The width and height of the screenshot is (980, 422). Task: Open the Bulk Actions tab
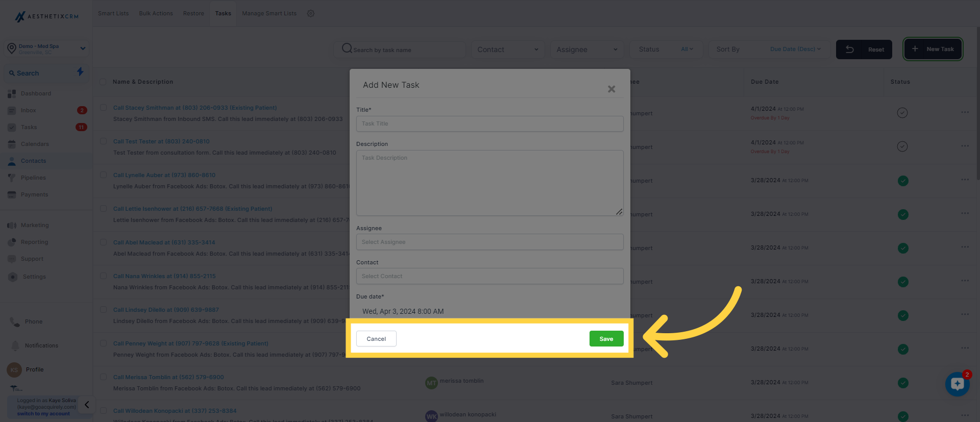[x=156, y=14]
